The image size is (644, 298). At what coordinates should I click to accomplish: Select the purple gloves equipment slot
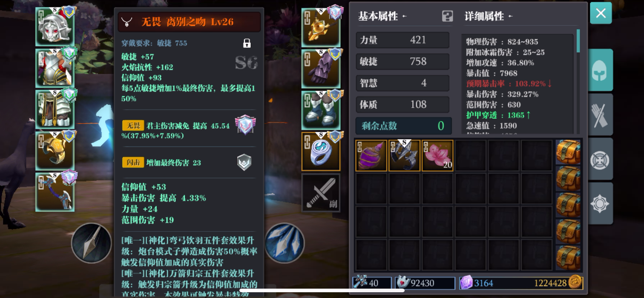pos(321,69)
